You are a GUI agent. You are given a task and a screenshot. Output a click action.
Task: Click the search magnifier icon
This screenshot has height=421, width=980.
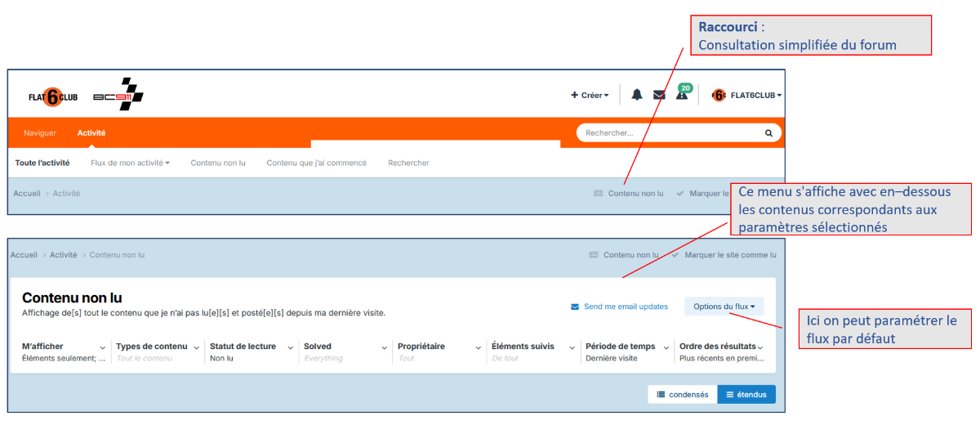[768, 132]
